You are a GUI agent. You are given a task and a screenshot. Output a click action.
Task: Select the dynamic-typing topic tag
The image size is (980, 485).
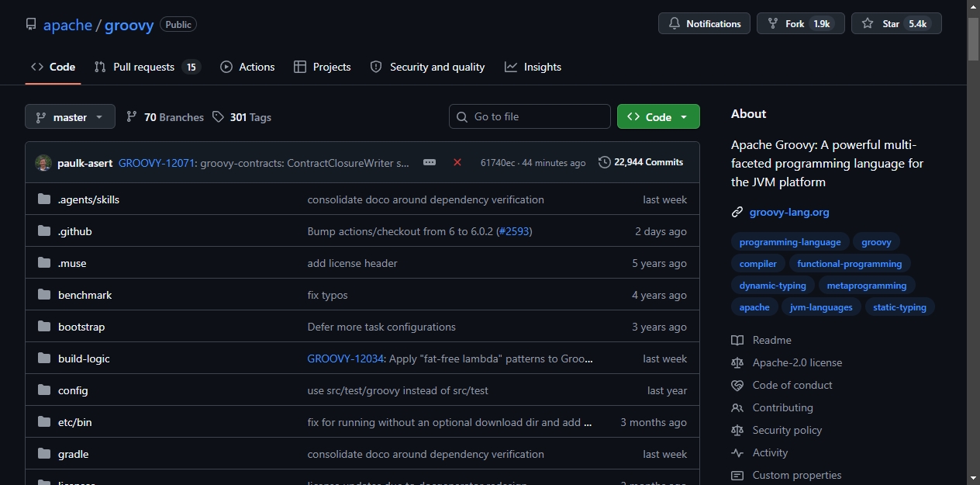[x=773, y=286]
